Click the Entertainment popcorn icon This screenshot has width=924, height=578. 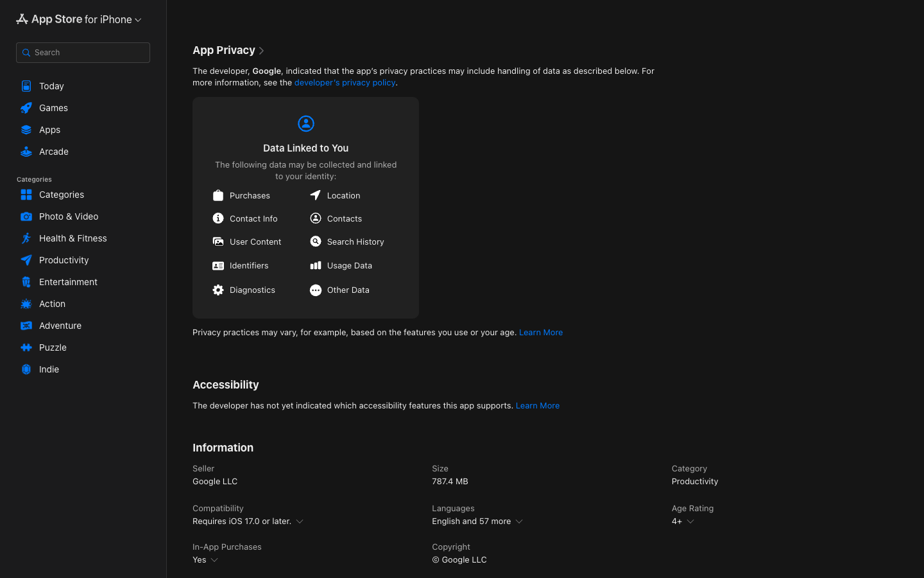(26, 282)
